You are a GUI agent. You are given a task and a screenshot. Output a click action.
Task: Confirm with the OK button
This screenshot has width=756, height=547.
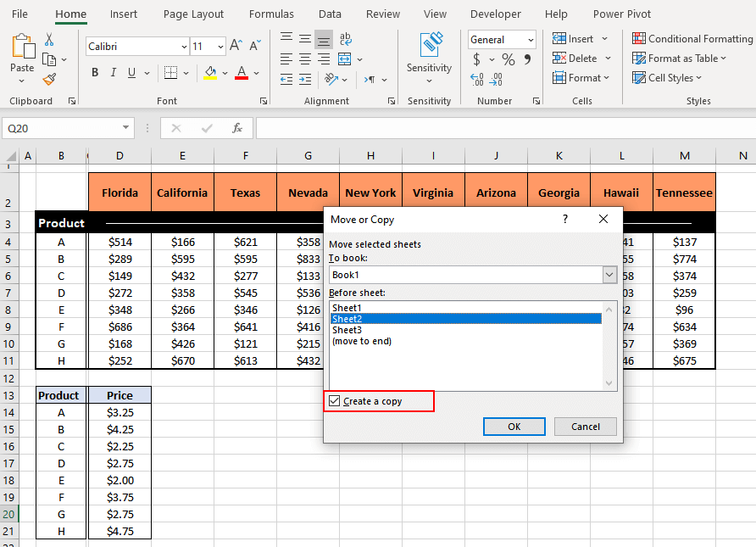[x=514, y=427]
